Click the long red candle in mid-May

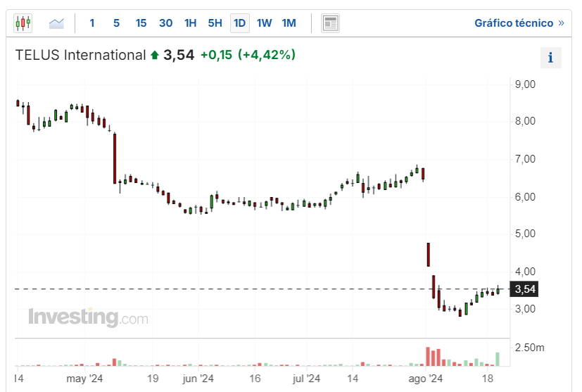click(x=115, y=158)
